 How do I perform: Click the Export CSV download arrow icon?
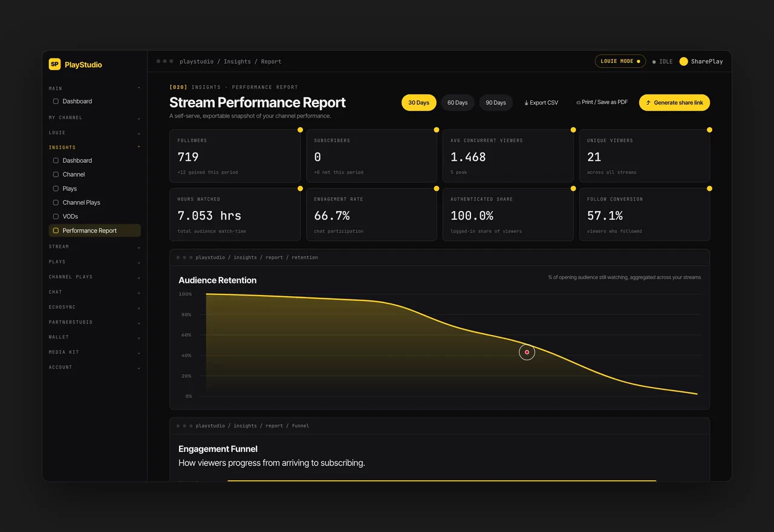pos(526,103)
